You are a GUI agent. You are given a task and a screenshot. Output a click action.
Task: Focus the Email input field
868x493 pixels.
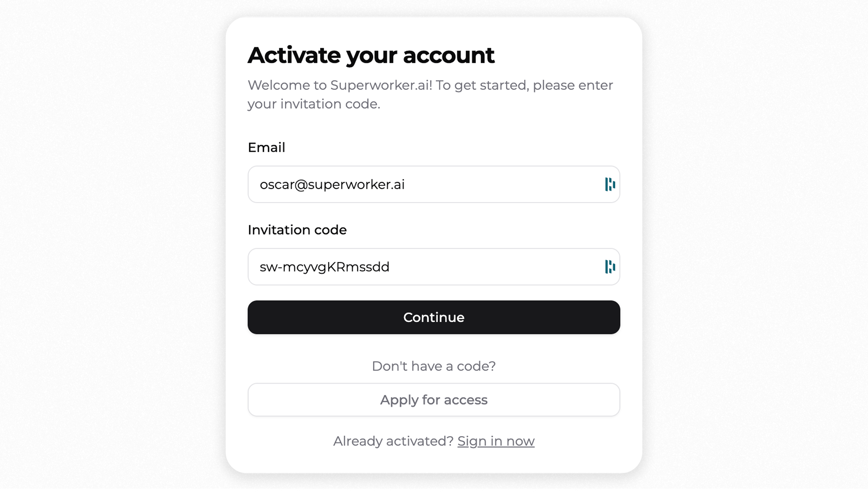pos(434,184)
